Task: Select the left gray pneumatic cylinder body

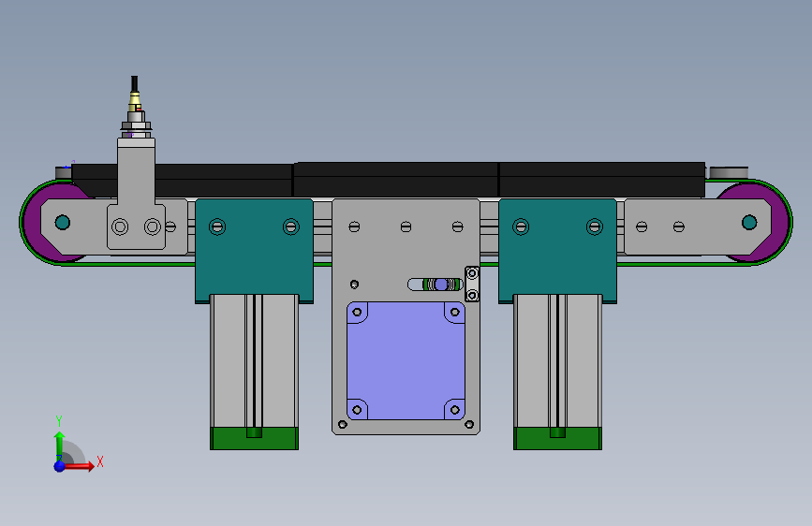Action: tap(254, 361)
